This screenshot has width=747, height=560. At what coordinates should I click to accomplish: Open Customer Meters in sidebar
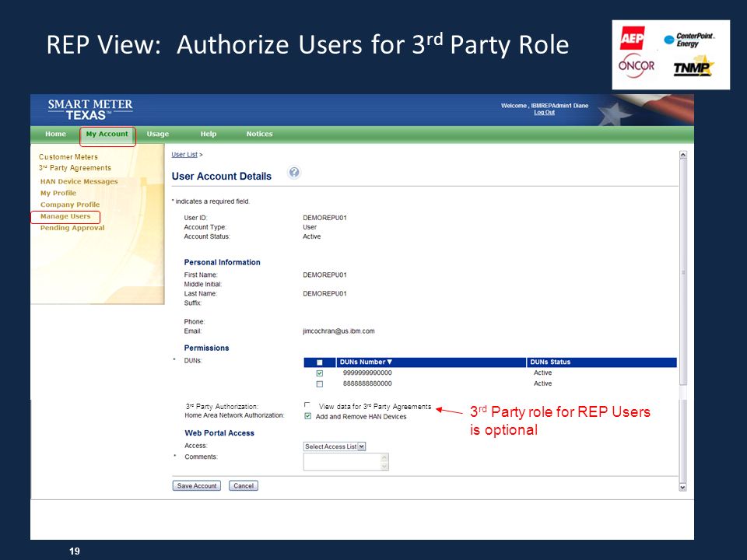coord(68,156)
